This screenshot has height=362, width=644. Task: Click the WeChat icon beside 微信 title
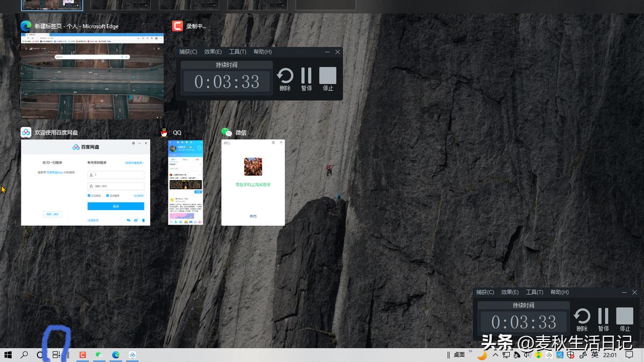pos(226,132)
